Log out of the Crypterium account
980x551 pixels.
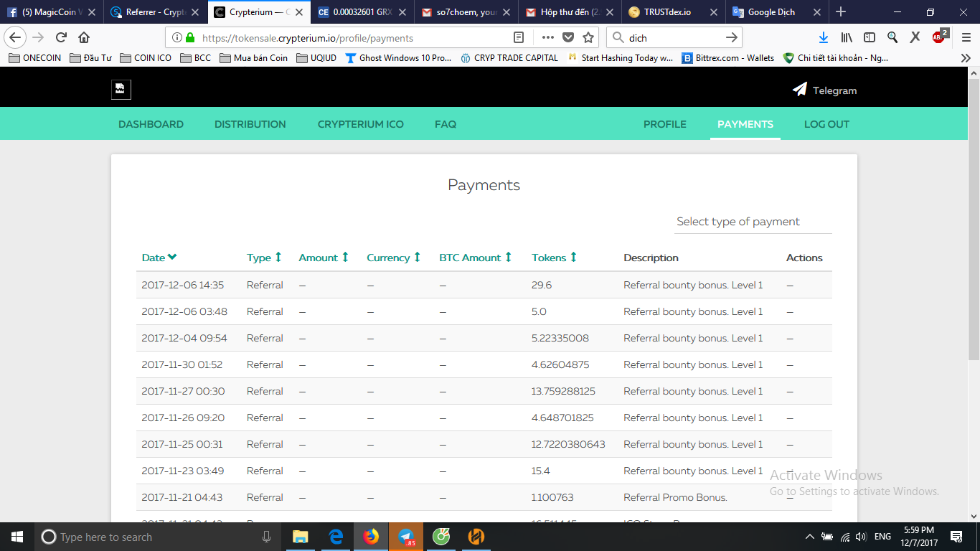click(x=826, y=124)
